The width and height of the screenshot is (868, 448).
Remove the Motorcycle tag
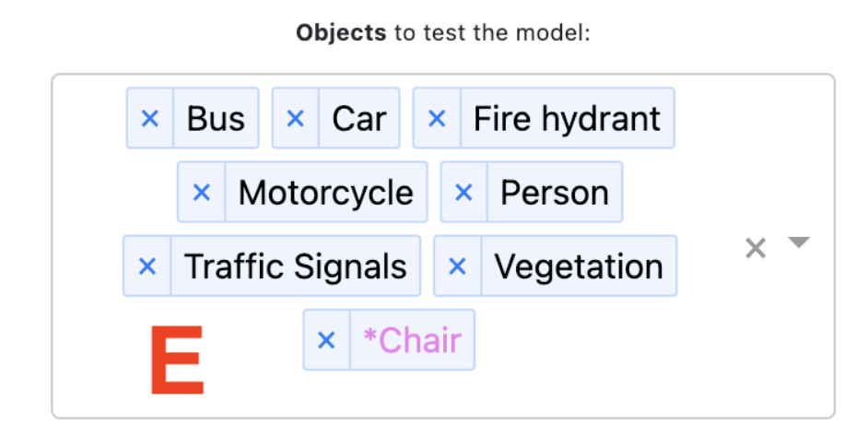[x=201, y=193]
